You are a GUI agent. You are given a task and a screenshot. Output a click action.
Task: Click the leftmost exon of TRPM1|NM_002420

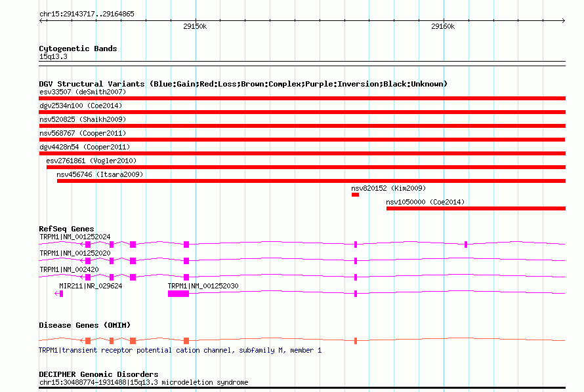pos(88,277)
